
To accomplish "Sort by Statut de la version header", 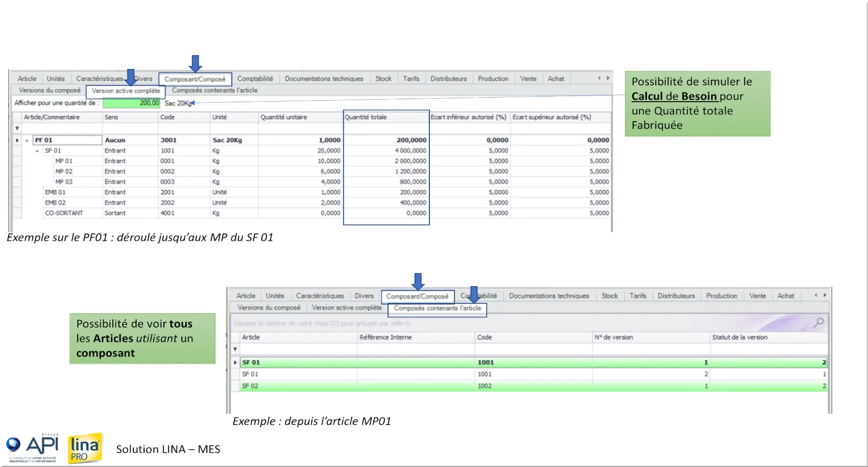I will [x=768, y=337].
